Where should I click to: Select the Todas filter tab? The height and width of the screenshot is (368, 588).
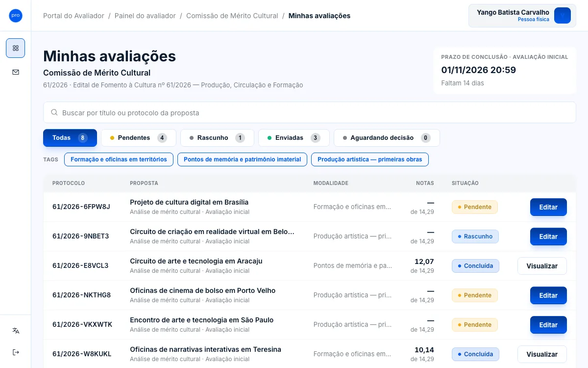coord(70,138)
